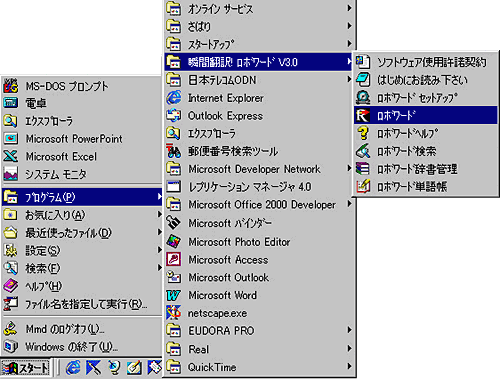
Task: Expand the 日本テレコムODN submenu arrow
Action: (349, 79)
